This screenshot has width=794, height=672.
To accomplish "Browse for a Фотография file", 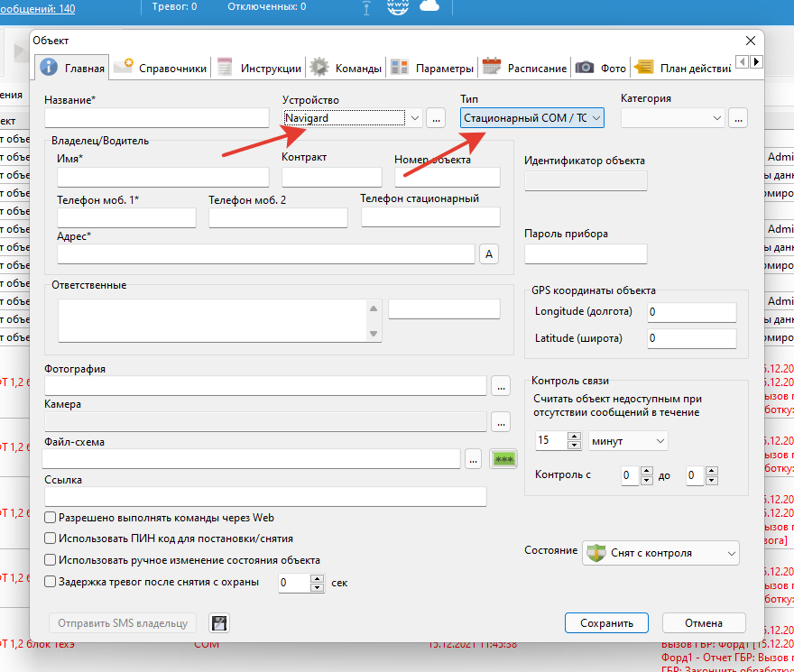I will pos(501,385).
